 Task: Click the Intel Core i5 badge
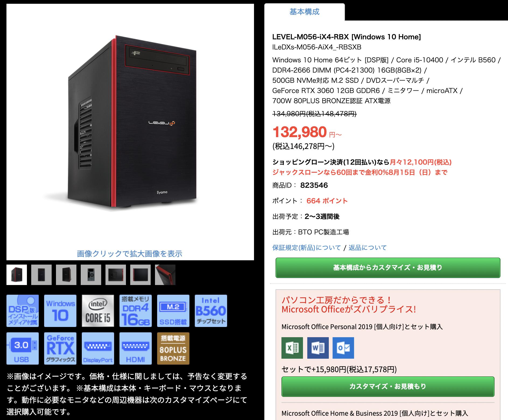pos(98,311)
